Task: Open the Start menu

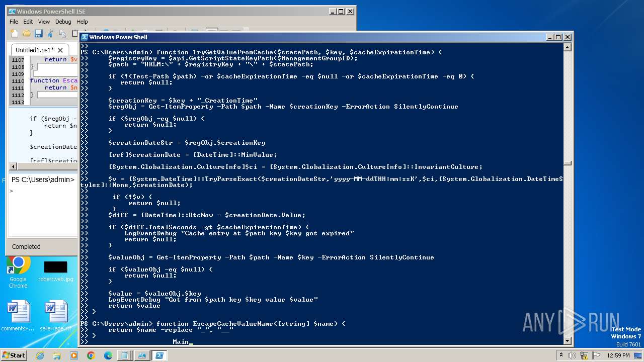Action: pos(14,355)
